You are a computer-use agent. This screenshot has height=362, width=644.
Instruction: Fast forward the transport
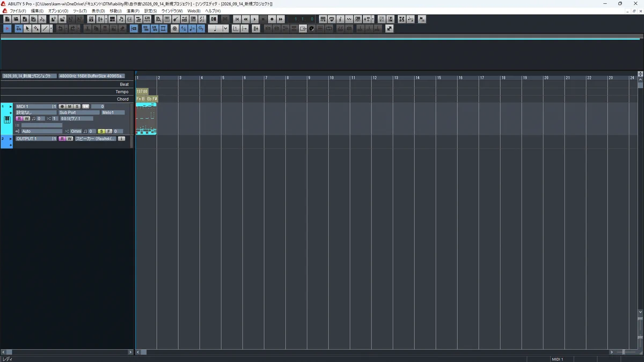click(x=281, y=19)
